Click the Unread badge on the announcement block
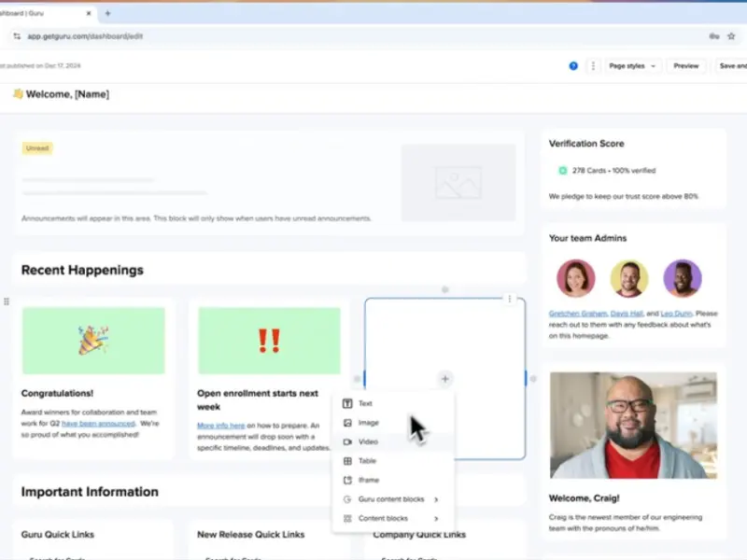 pyautogui.click(x=37, y=148)
